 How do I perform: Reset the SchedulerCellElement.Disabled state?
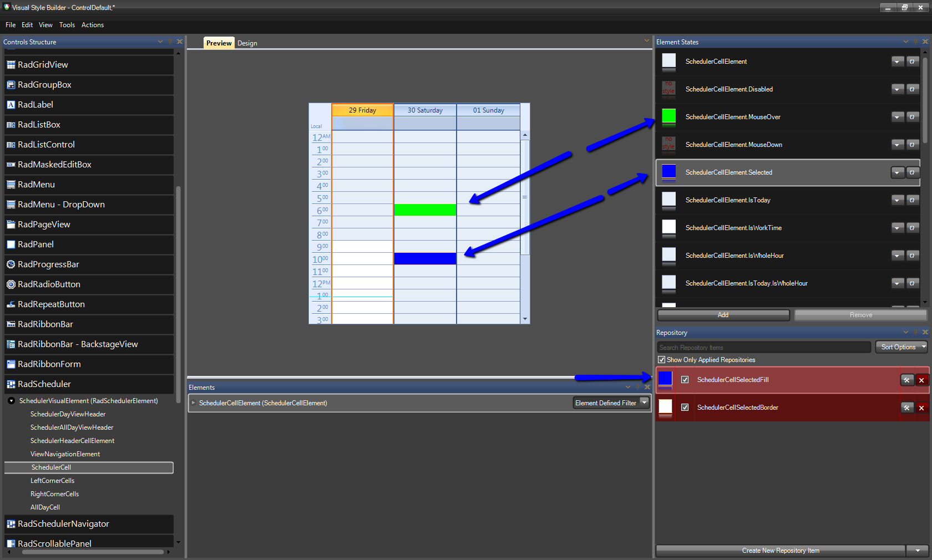click(913, 89)
